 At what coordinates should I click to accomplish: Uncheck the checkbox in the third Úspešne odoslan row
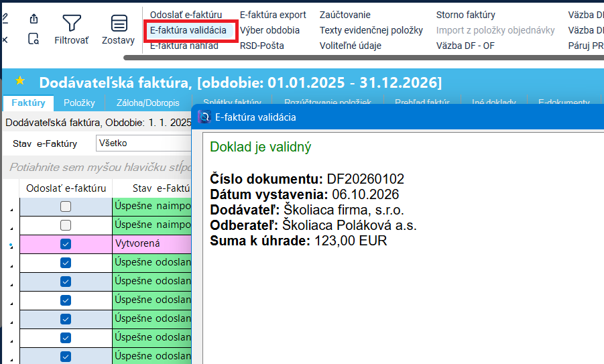66,300
